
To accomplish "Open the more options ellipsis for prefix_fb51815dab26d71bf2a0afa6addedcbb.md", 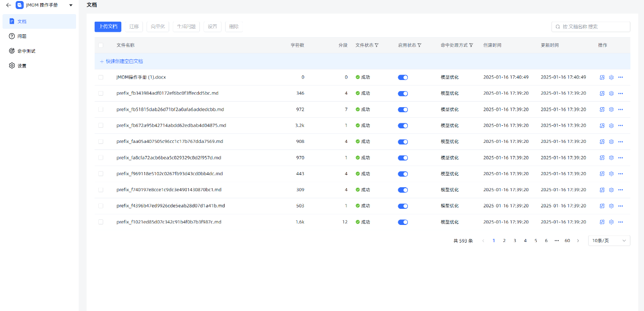I will click(620, 110).
